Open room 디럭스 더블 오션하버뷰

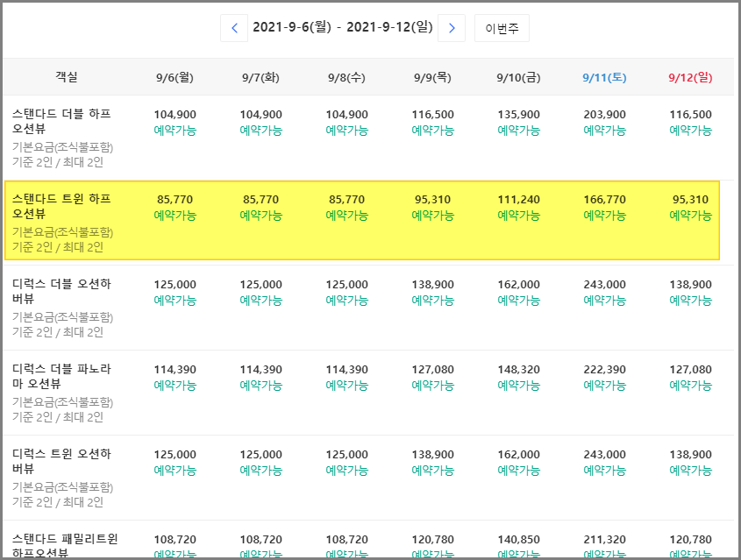tap(61, 291)
